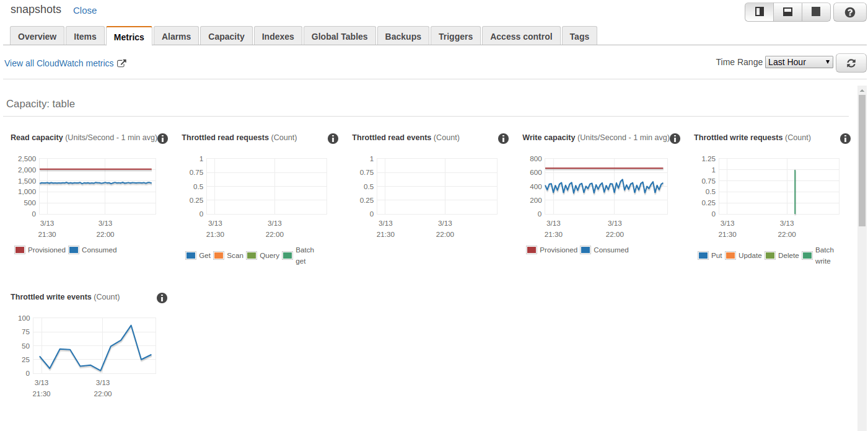Switch to the Alarms tab
This screenshot has width=868, height=431.
[176, 36]
